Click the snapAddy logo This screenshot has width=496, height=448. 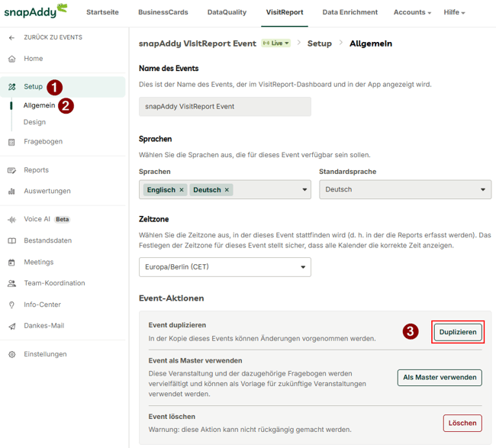point(35,11)
